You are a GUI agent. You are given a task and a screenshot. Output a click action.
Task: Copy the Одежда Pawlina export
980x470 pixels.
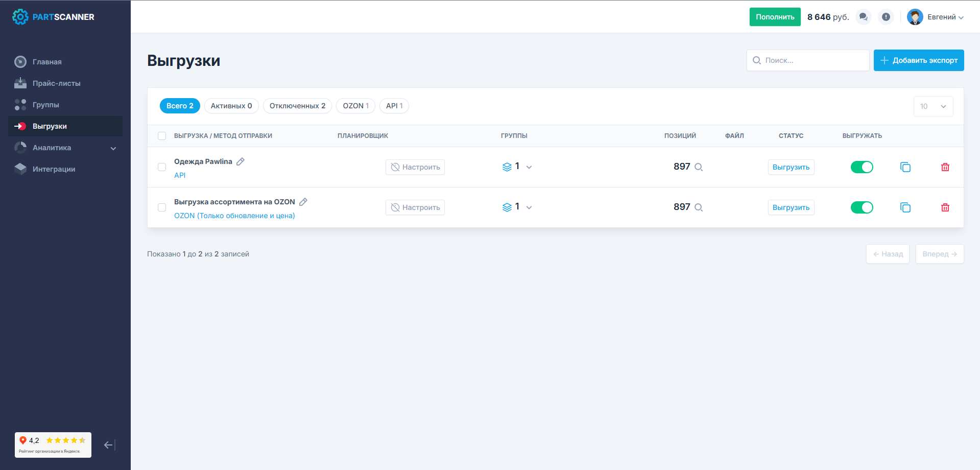click(905, 167)
